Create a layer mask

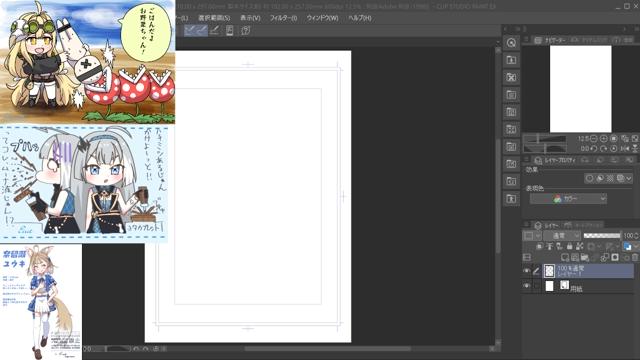pyautogui.click(x=615, y=257)
